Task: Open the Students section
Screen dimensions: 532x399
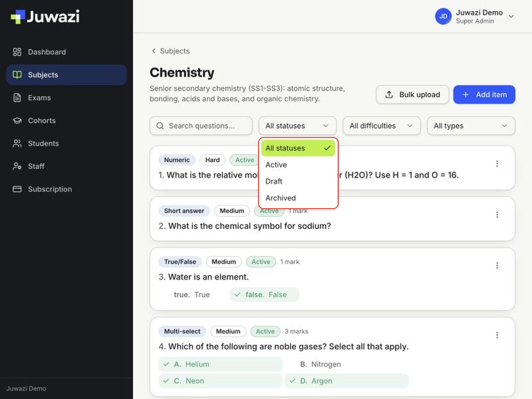Action: (x=66, y=143)
